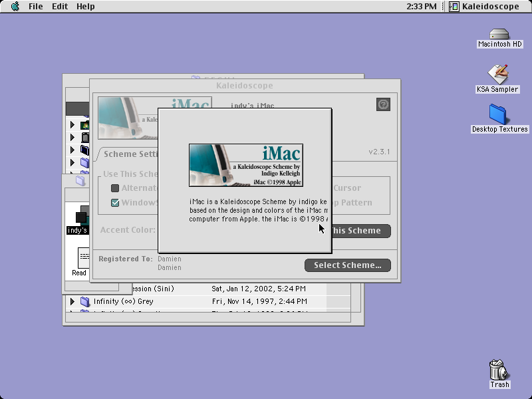Select the Desktop Textures folder icon
This screenshot has width=532, height=399.
tap(500, 118)
